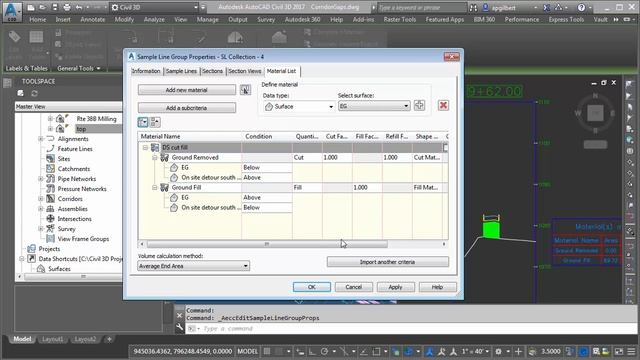Click the customization menu icon in status bar

click(631, 351)
